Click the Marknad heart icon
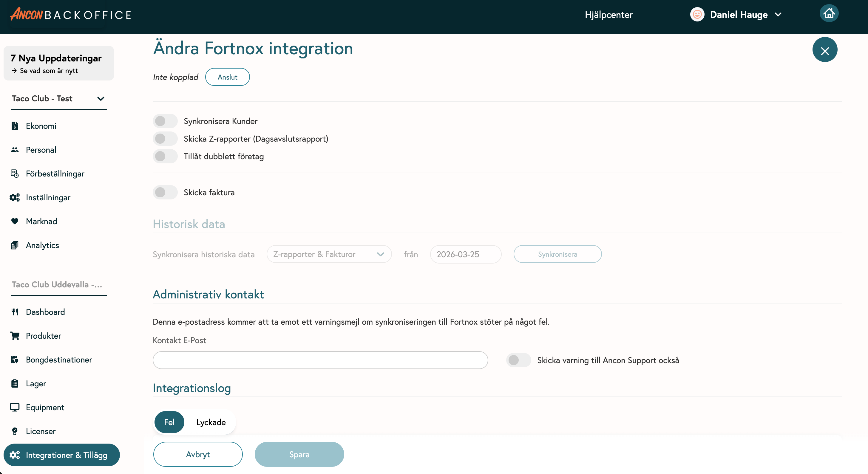The height and width of the screenshot is (474, 868). [x=15, y=221]
